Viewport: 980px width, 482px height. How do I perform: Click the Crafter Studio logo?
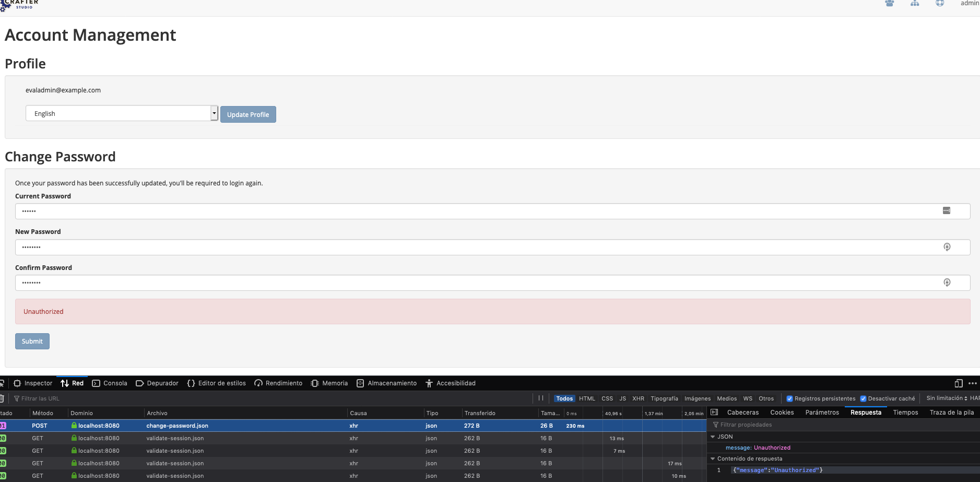click(x=19, y=5)
